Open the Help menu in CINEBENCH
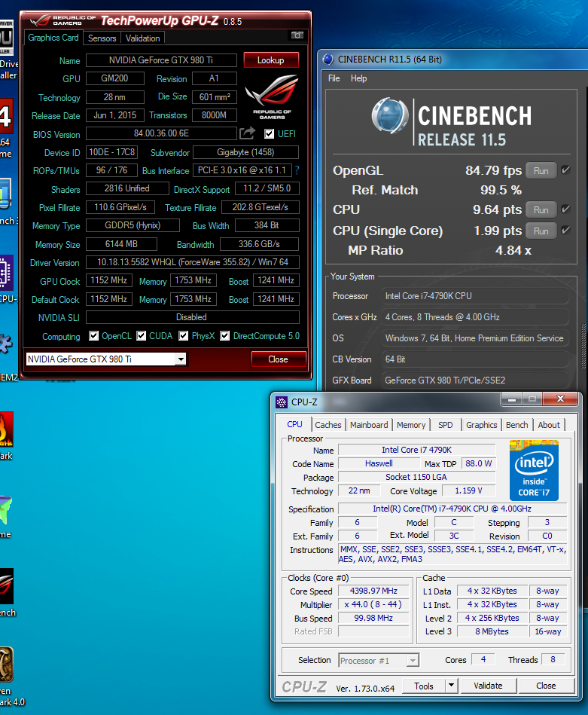This screenshot has height=715, width=588. pyautogui.click(x=358, y=78)
